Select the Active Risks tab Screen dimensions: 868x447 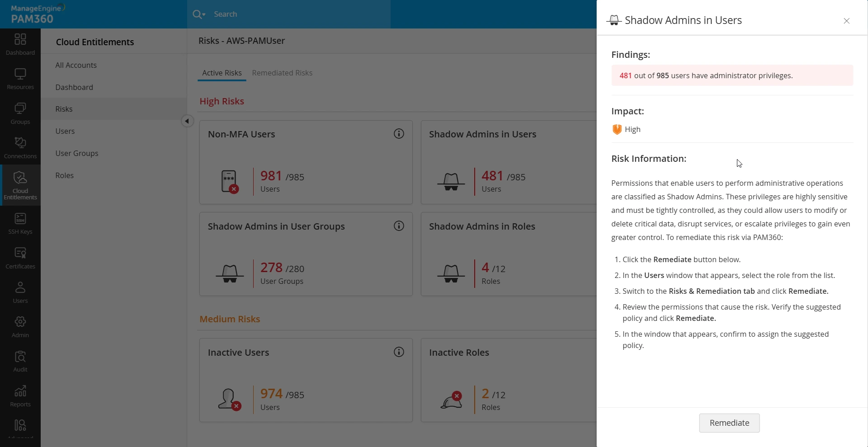point(222,73)
